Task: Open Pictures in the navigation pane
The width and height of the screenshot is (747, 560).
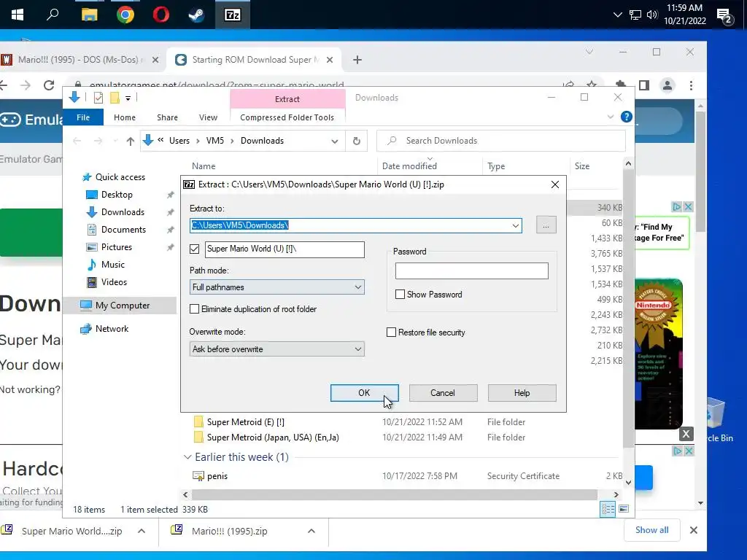Action: click(116, 247)
